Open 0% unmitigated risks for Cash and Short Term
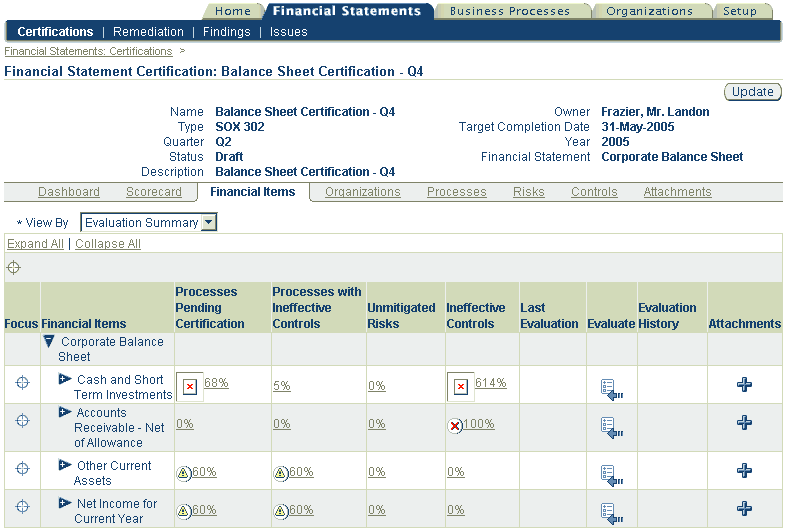The width and height of the screenshot is (788, 530). point(377,386)
